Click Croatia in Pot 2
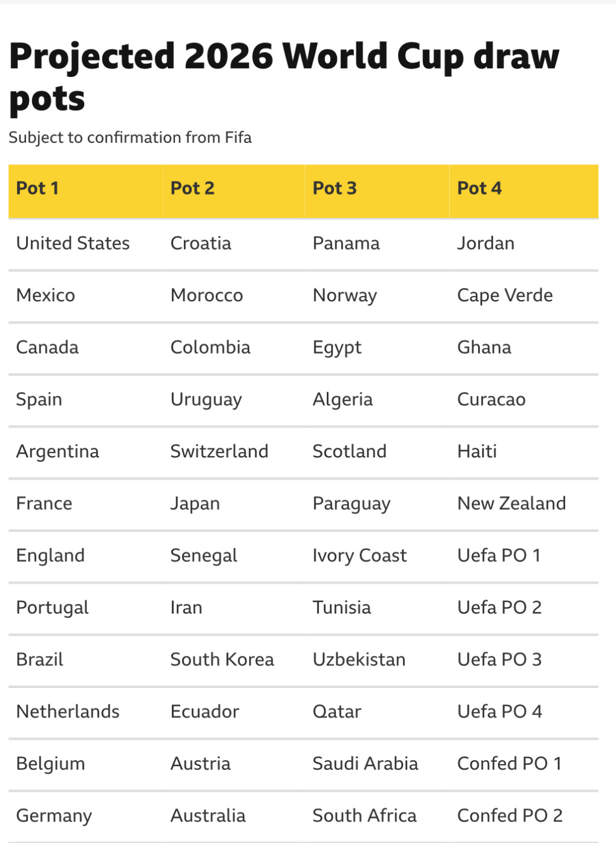This screenshot has width=616, height=855. tap(201, 243)
